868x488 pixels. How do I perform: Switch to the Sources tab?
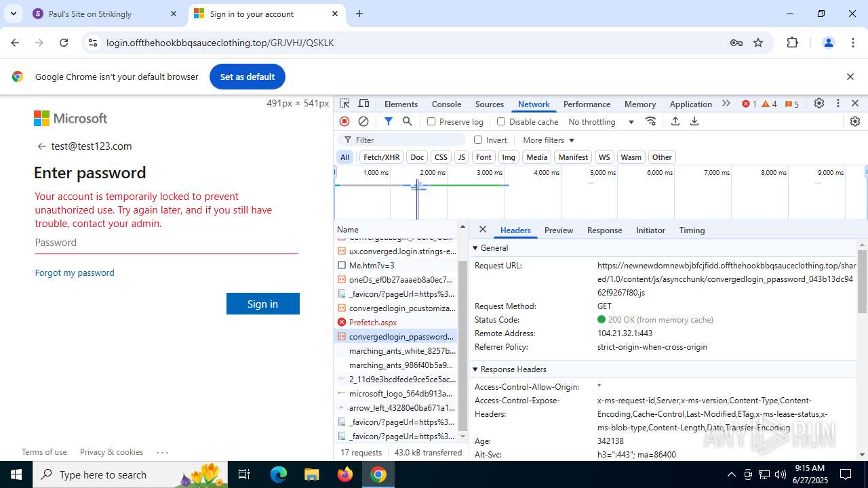(490, 104)
